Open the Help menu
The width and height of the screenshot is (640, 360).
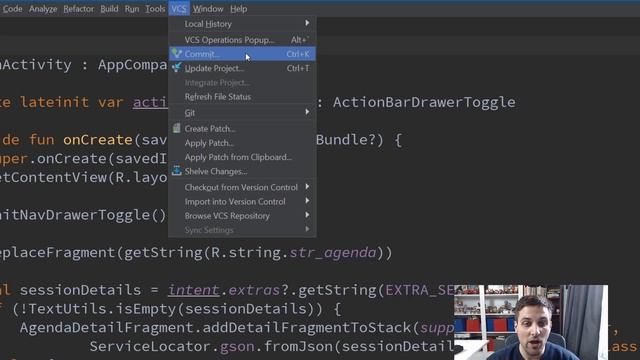tap(238, 9)
